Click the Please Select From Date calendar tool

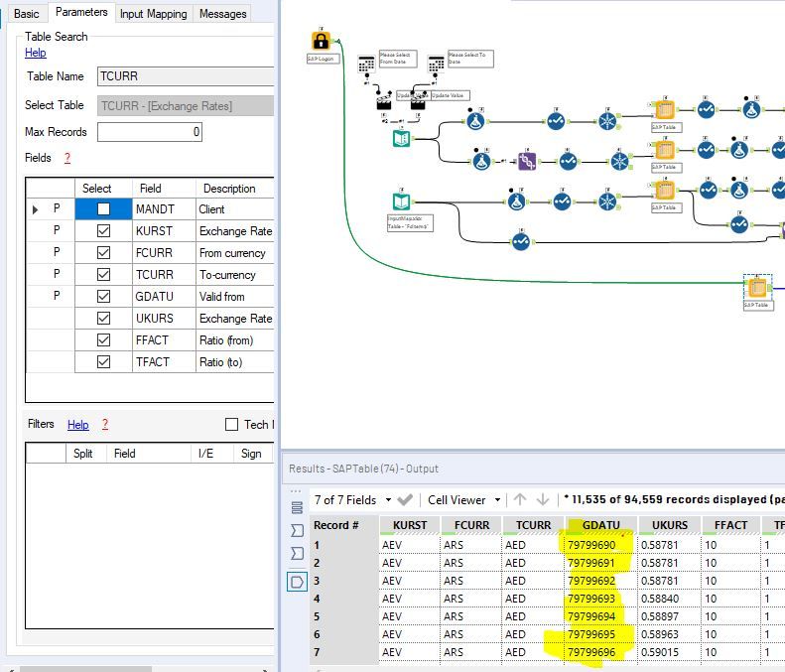coord(366,64)
